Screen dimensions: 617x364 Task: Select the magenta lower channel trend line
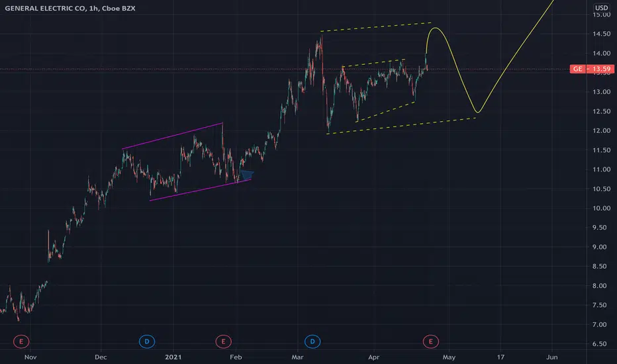coord(201,190)
